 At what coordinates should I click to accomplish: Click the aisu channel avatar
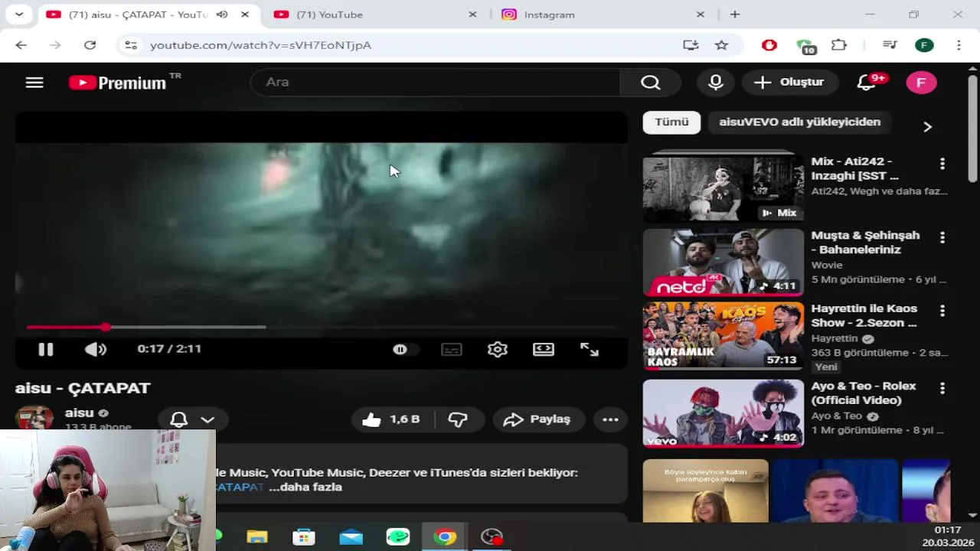34,419
